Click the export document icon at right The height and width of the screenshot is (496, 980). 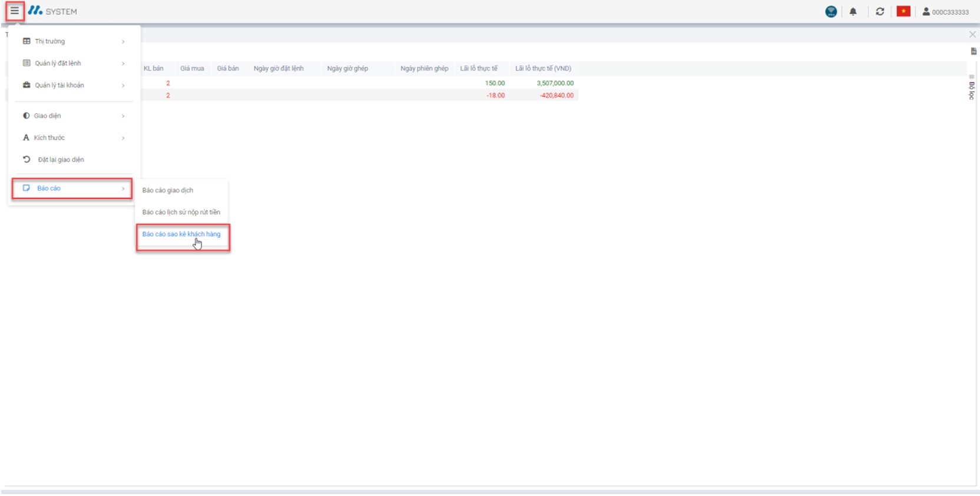(974, 52)
